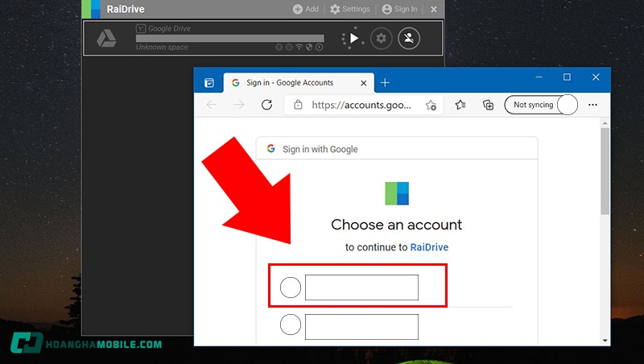This screenshot has height=364, width=644.
Task: Click the RaiDrive link in the sign-in prompt
Action: tap(429, 247)
